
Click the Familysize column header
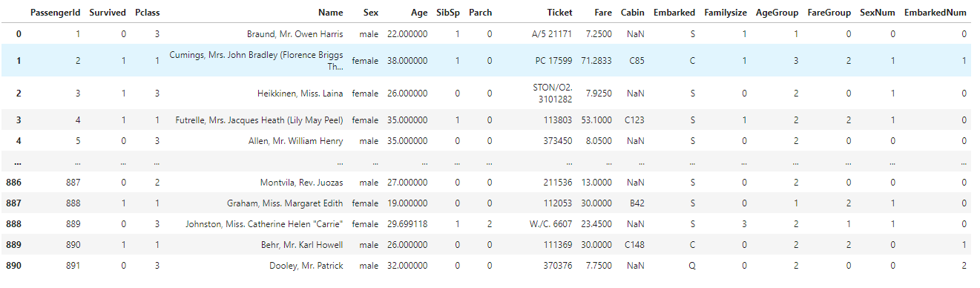(x=726, y=13)
